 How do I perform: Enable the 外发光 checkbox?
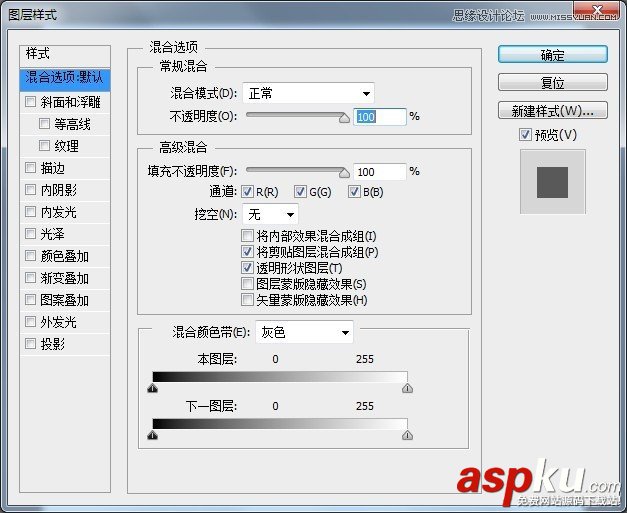pos(30,321)
